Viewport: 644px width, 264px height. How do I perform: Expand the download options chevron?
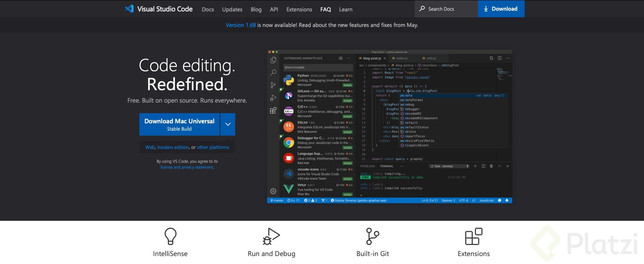pos(228,124)
